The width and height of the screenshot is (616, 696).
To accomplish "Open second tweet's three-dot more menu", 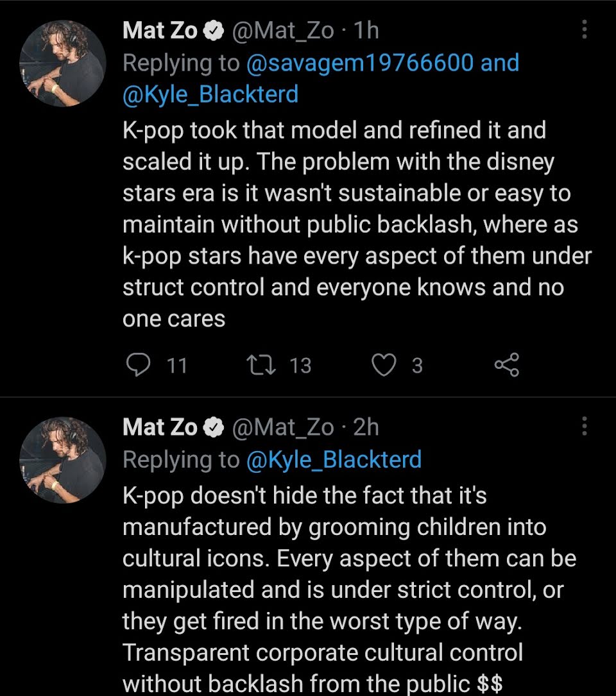I will tap(585, 426).
